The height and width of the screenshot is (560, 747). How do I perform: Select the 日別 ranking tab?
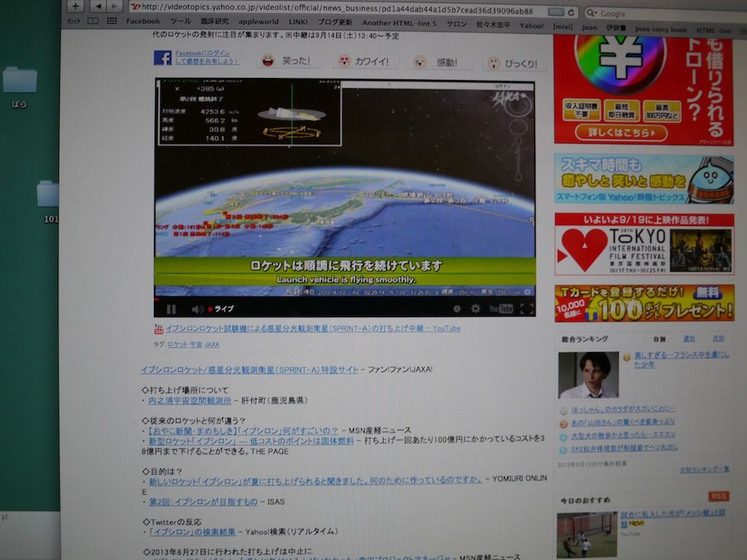(659, 339)
